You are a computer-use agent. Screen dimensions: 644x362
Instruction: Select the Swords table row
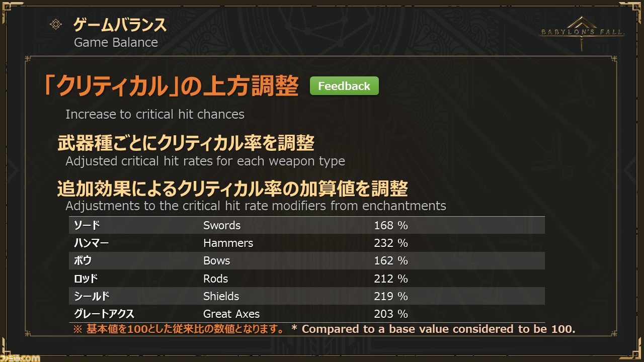coord(306,225)
